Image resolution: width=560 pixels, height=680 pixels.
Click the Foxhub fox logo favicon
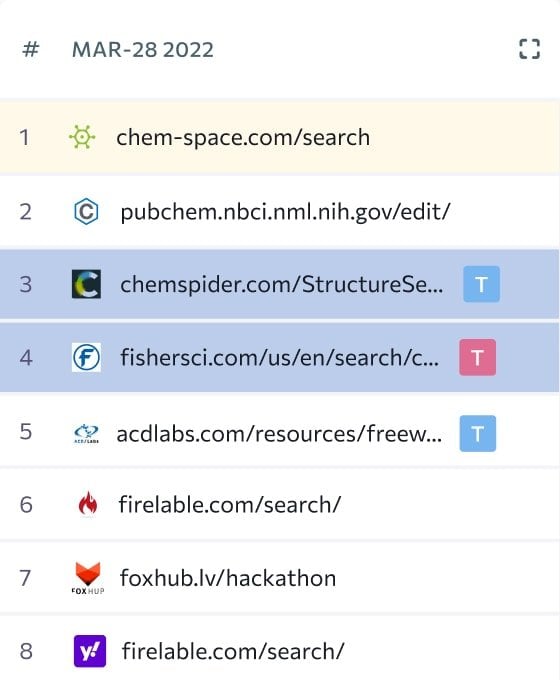click(88, 578)
